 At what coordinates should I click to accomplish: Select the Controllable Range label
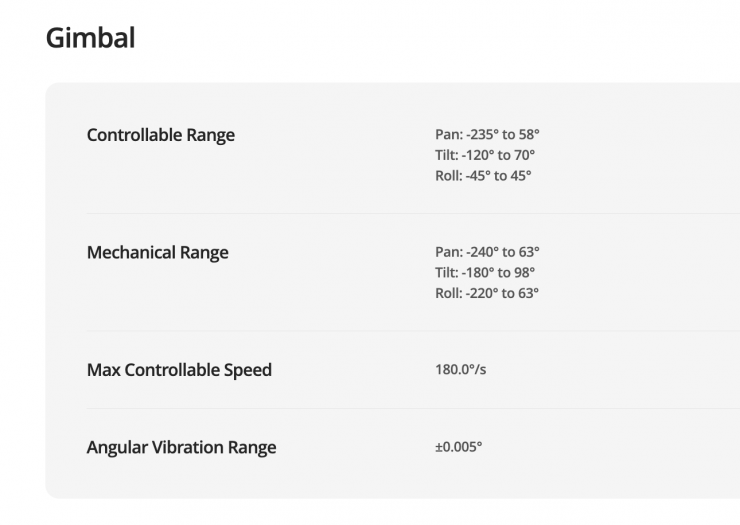tap(161, 135)
